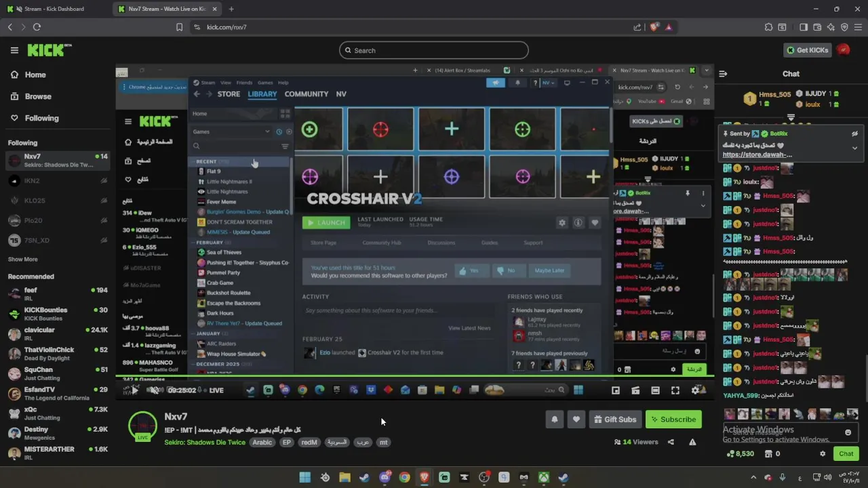Switch to the Kick Dashboard browser tab

click(x=54, y=9)
